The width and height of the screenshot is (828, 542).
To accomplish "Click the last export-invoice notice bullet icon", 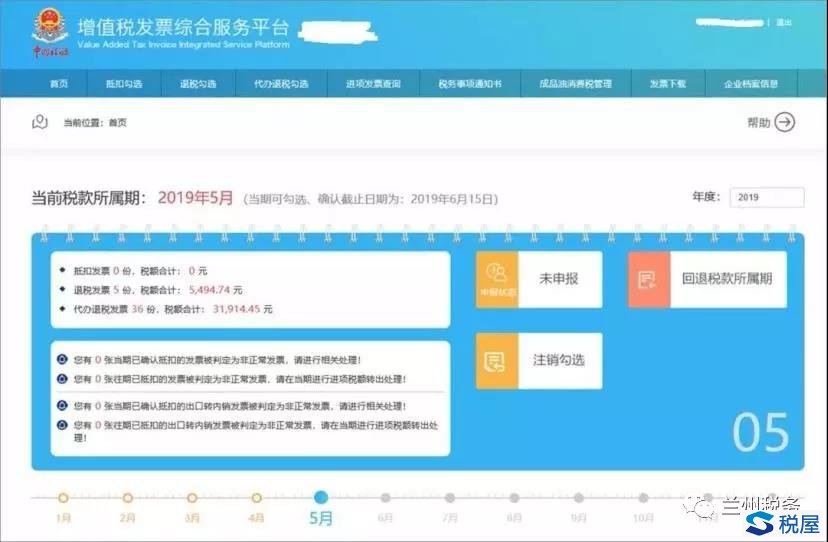I will 62,425.
